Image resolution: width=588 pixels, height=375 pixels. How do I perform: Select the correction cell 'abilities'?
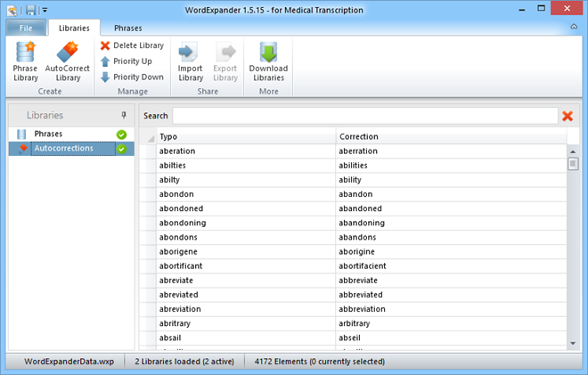[451, 166]
